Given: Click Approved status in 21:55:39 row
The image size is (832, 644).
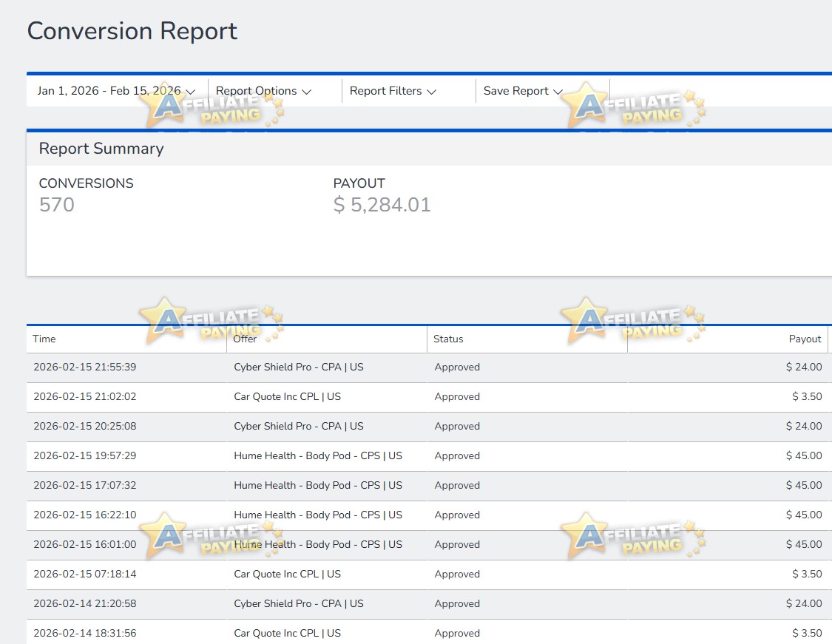Looking at the screenshot, I should coord(457,367).
